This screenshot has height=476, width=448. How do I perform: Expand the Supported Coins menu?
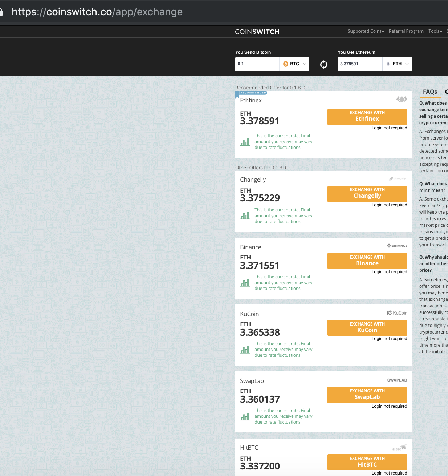[366, 31]
